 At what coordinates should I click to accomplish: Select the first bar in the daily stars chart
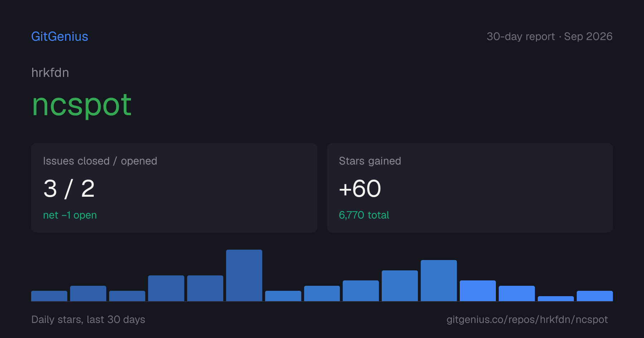coord(49,296)
